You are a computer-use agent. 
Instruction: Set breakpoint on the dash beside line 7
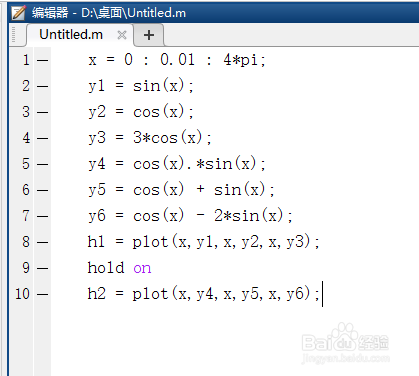pos(42,217)
